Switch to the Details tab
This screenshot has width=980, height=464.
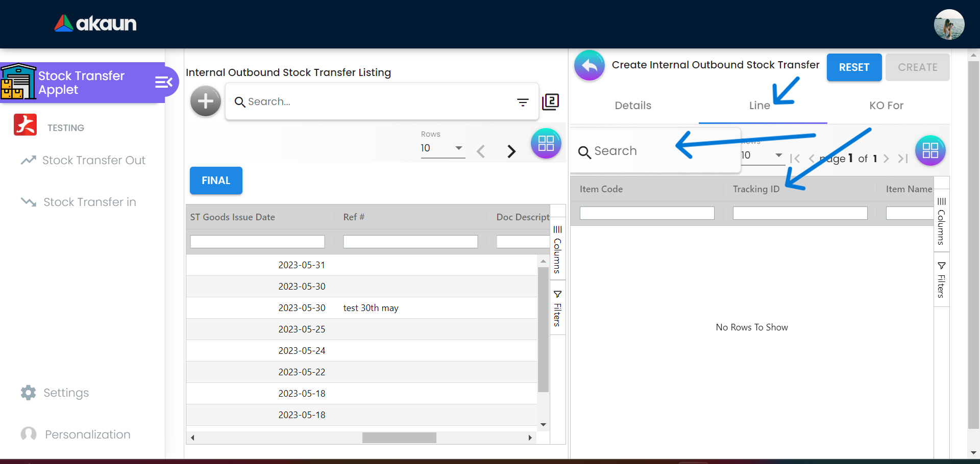(633, 106)
